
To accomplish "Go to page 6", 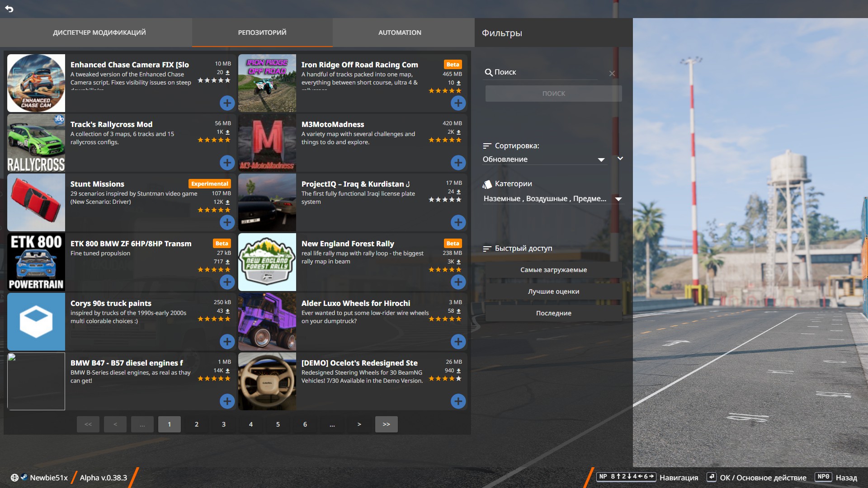I will pos(305,424).
